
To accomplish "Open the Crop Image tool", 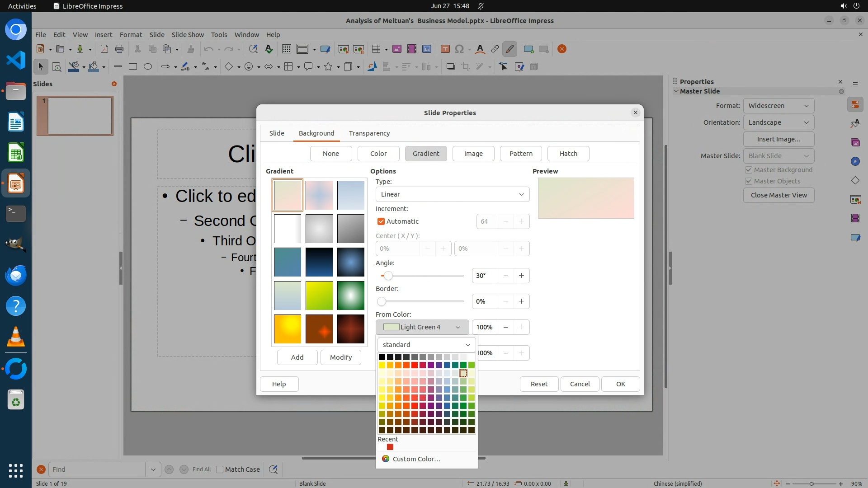I will pyautogui.click(x=465, y=67).
